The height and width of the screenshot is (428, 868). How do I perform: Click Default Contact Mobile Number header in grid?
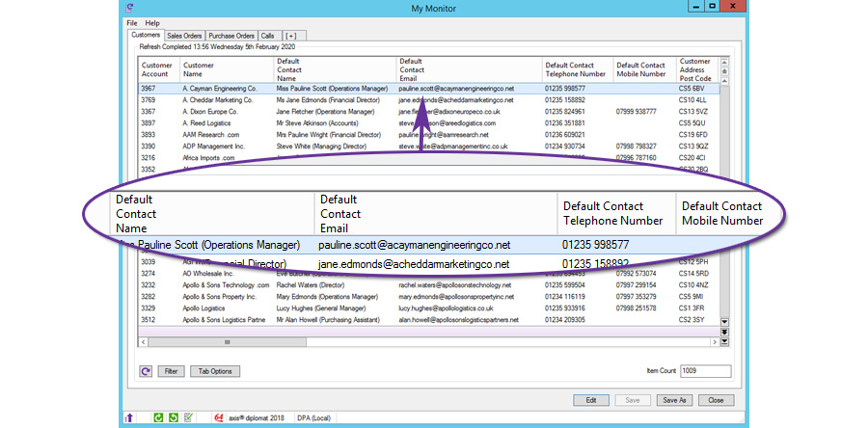pos(645,69)
